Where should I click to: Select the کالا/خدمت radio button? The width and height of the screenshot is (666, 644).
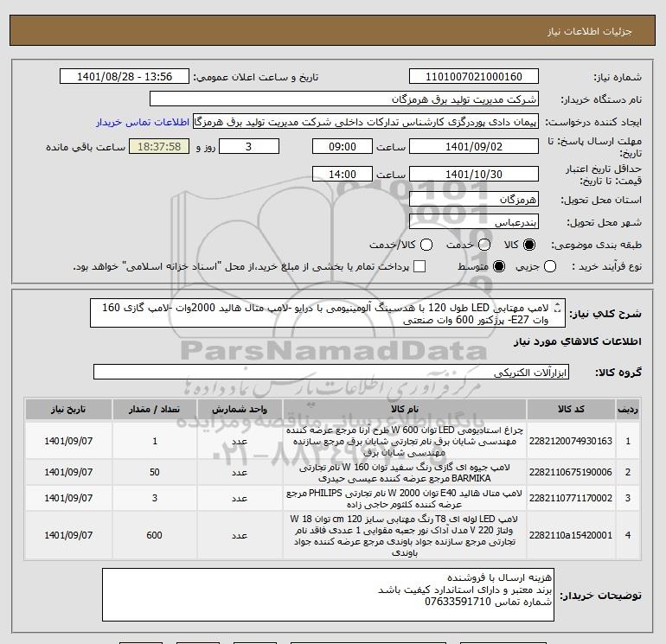coord(426,245)
